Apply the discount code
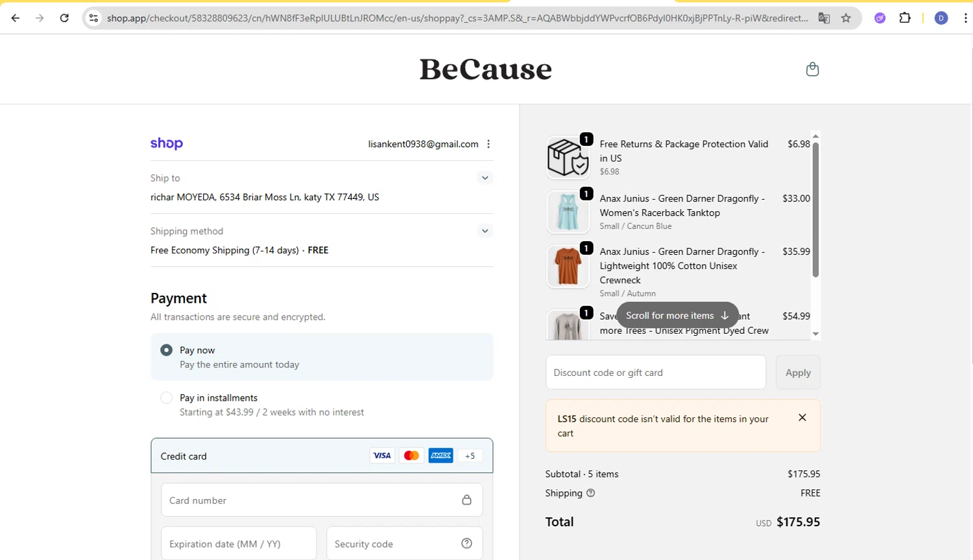The width and height of the screenshot is (973, 560). tap(798, 372)
